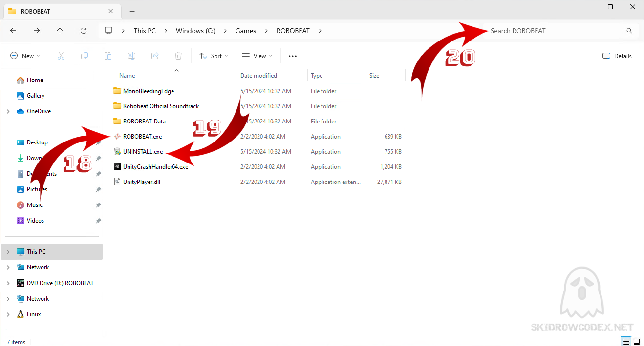Click the Delete trash can icon
Viewport: 644px width, 346px height.
(x=178, y=56)
